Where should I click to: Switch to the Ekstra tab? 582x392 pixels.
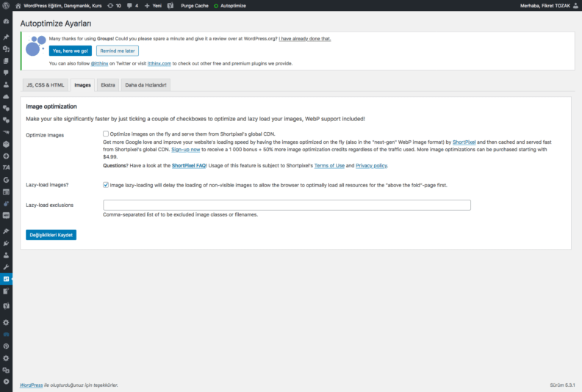108,85
